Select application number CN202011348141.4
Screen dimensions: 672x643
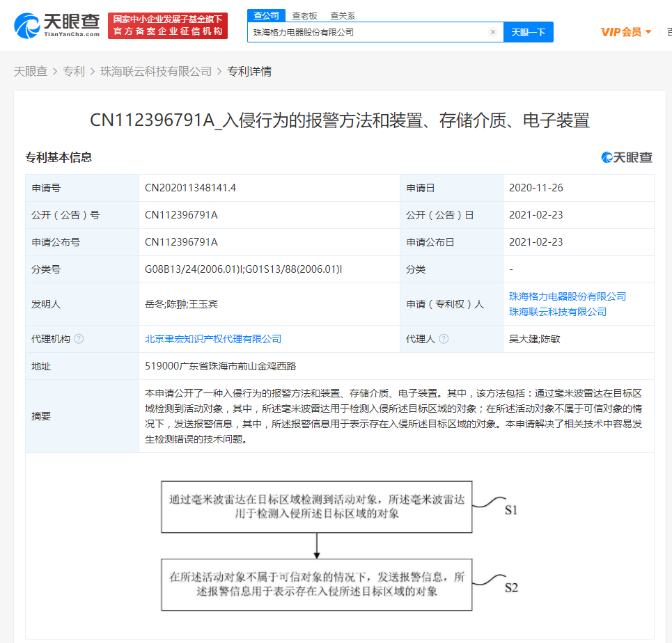tap(190, 188)
